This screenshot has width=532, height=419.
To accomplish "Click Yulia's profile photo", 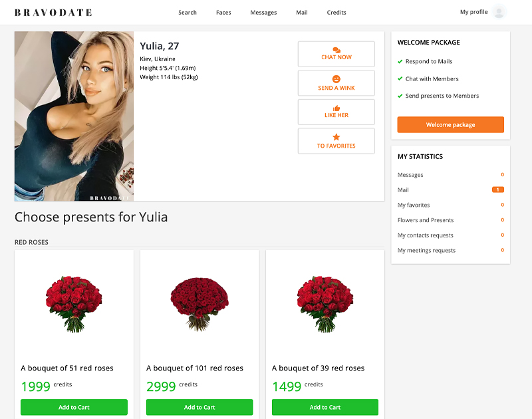I will coord(74,116).
